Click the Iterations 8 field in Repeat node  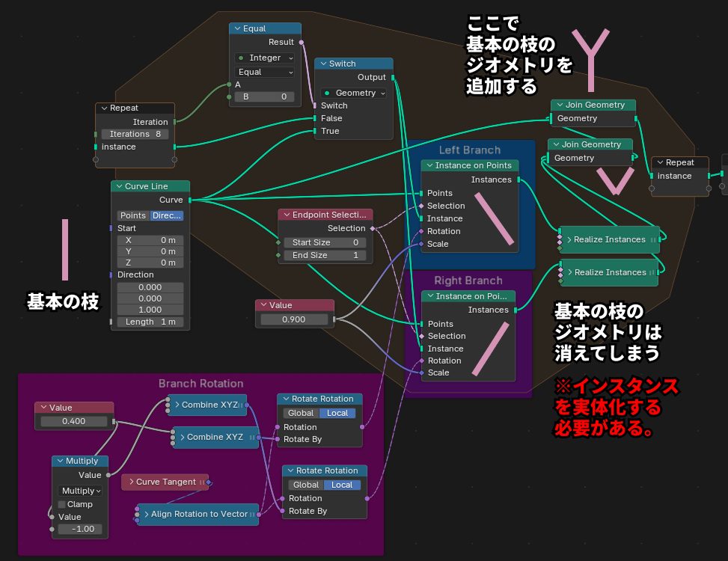coord(135,134)
